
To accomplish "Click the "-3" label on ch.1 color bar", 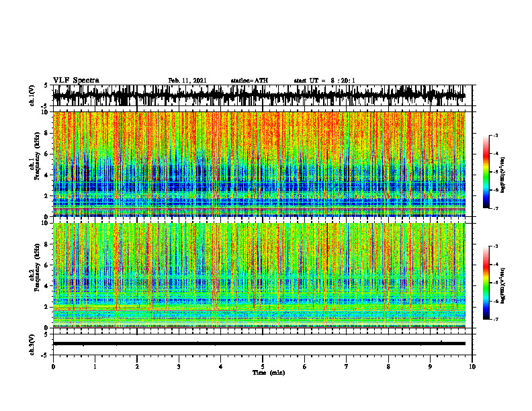I will pos(496,136).
